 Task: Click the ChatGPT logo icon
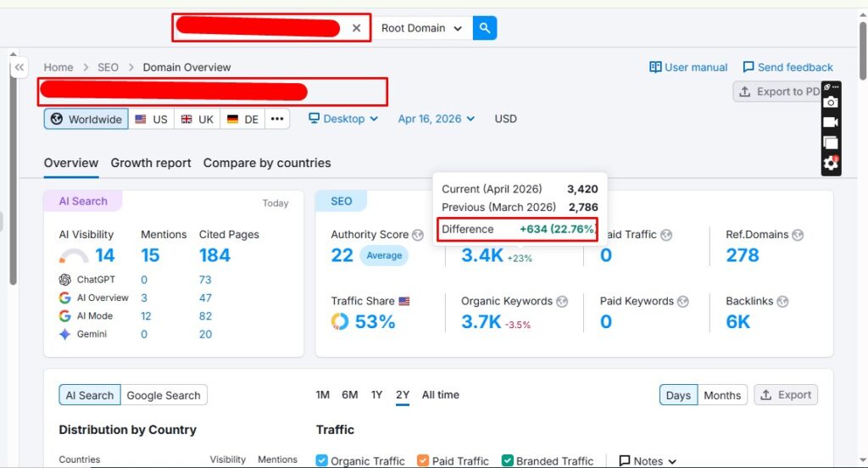point(64,280)
